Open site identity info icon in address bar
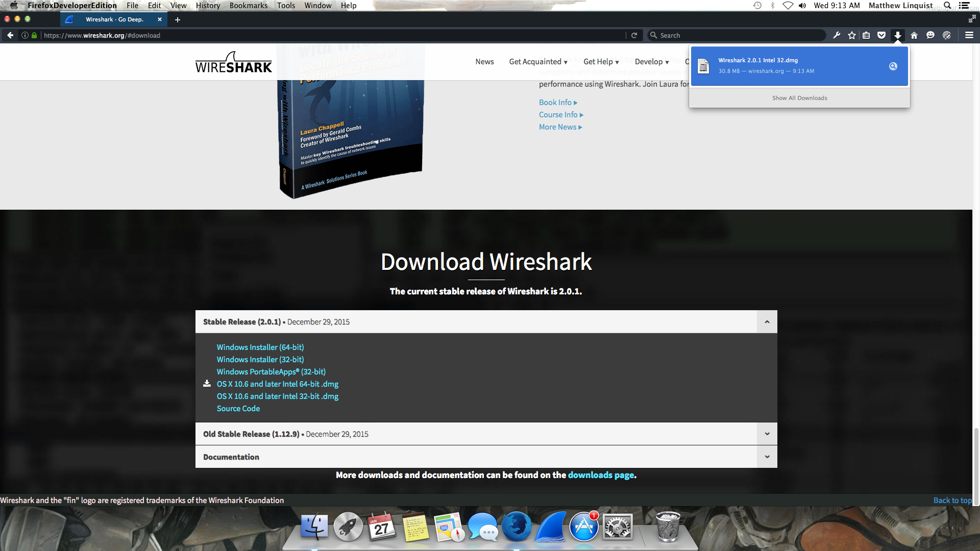 [x=24, y=35]
